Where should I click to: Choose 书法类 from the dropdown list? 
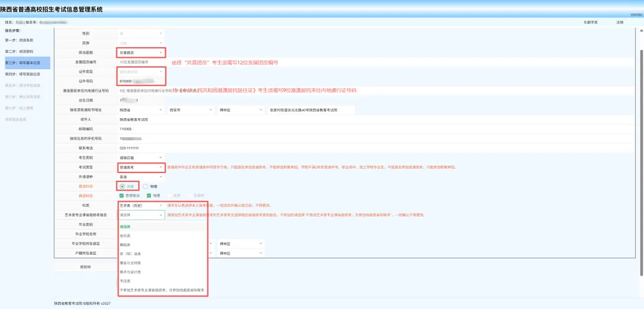point(162,281)
